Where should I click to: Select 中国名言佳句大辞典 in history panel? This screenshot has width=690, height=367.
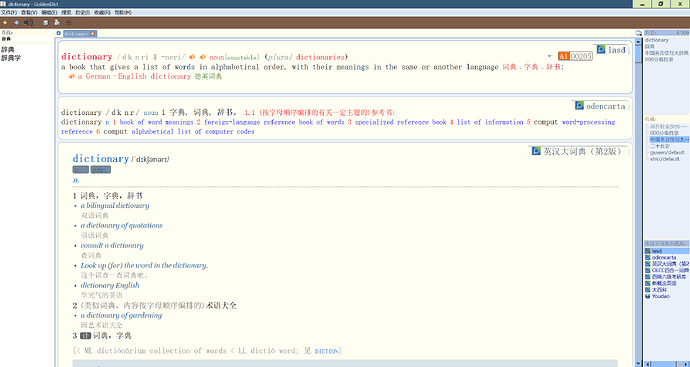click(666, 53)
